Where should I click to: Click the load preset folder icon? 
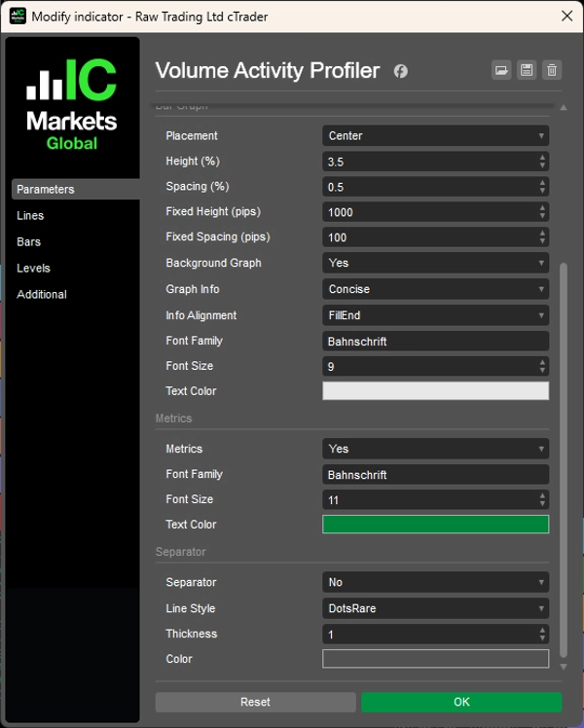[501, 71]
